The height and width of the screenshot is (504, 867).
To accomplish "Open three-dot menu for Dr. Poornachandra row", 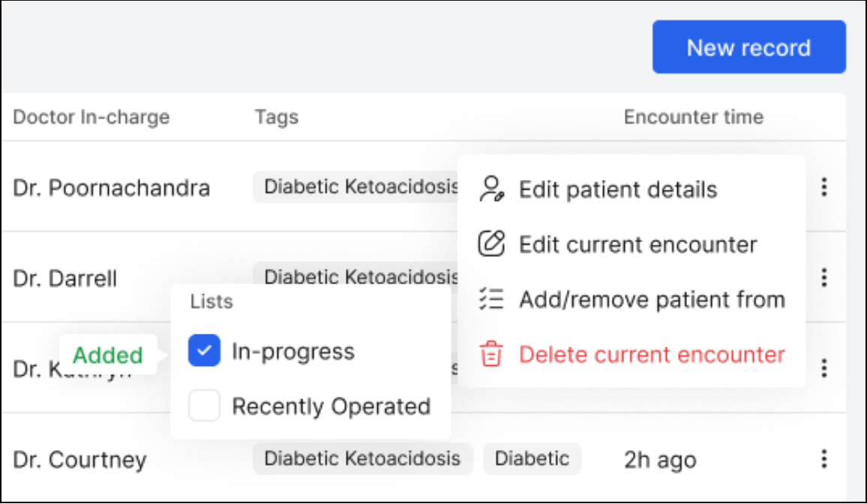I will pyautogui.click(x=823, y=187).
